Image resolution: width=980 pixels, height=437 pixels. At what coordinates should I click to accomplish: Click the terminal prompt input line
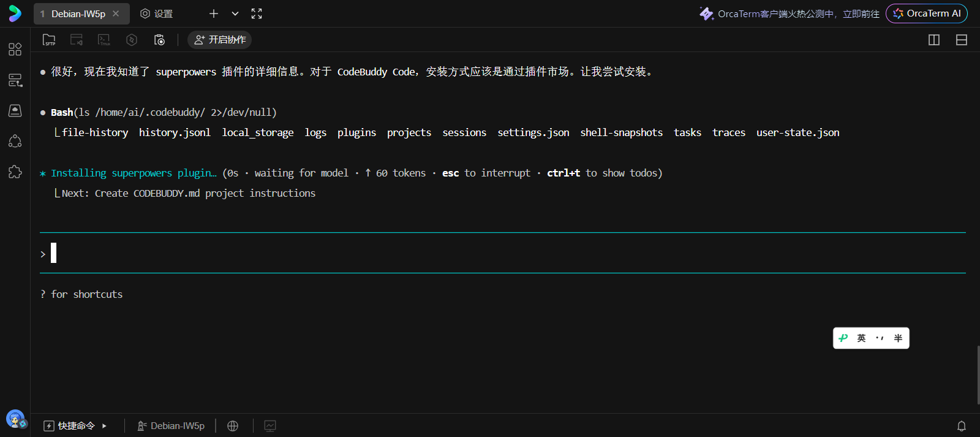(490, 253)
